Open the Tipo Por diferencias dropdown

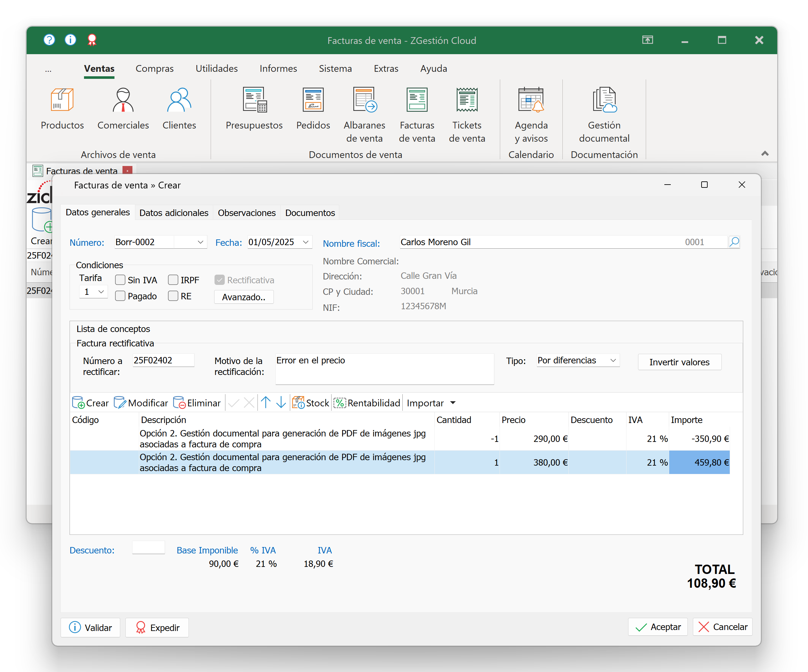click(613, 361)
